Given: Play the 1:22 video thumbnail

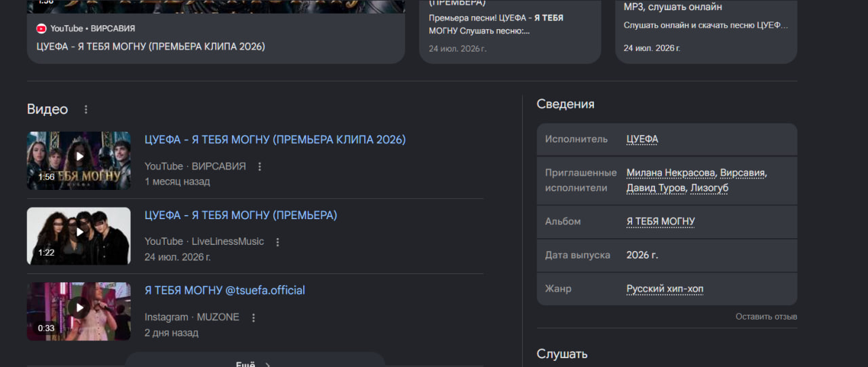Looking at the screenshot, I should pos(79,235).
